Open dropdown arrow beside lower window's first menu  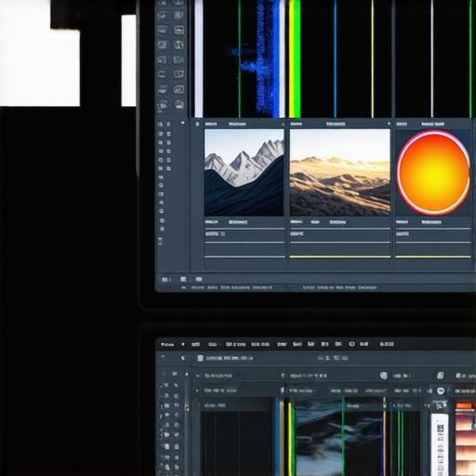183,344
